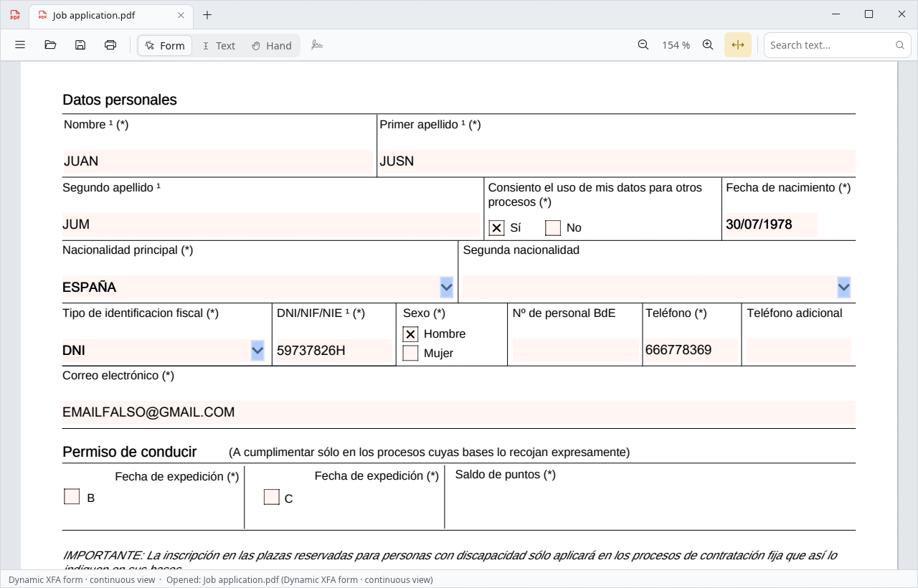
Task: Edit the Fecha de nacimiento date field
Action: (772, 225)
